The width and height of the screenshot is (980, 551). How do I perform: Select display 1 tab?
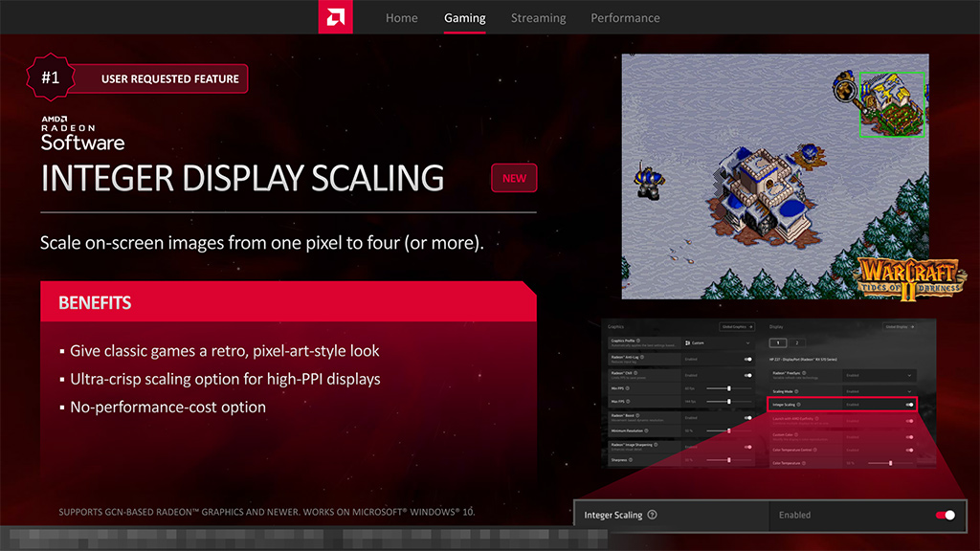click(778, 343)
